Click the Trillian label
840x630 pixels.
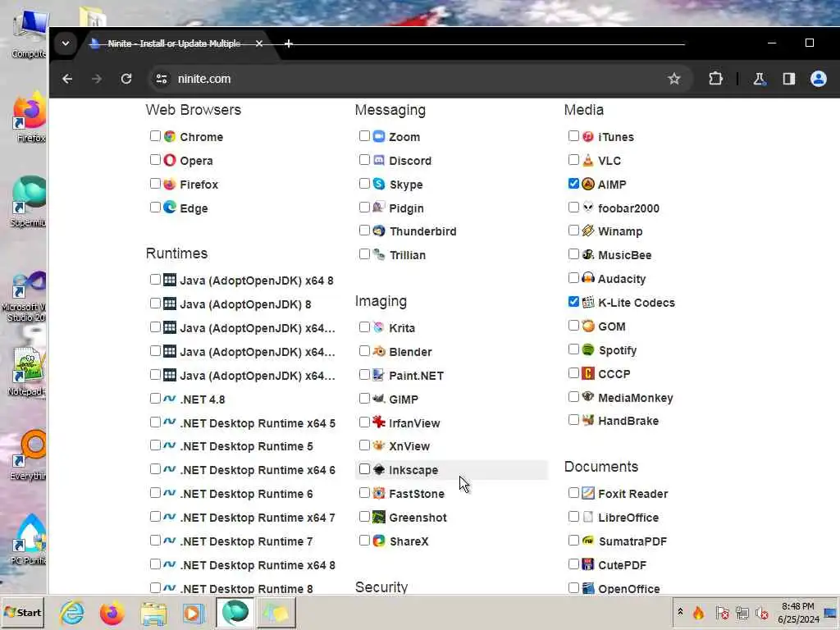tap(408, 256)
